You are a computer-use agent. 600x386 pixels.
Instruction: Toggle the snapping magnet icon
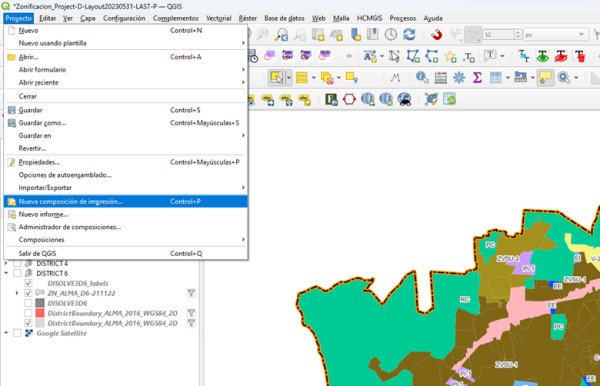[x=436, y=35]
